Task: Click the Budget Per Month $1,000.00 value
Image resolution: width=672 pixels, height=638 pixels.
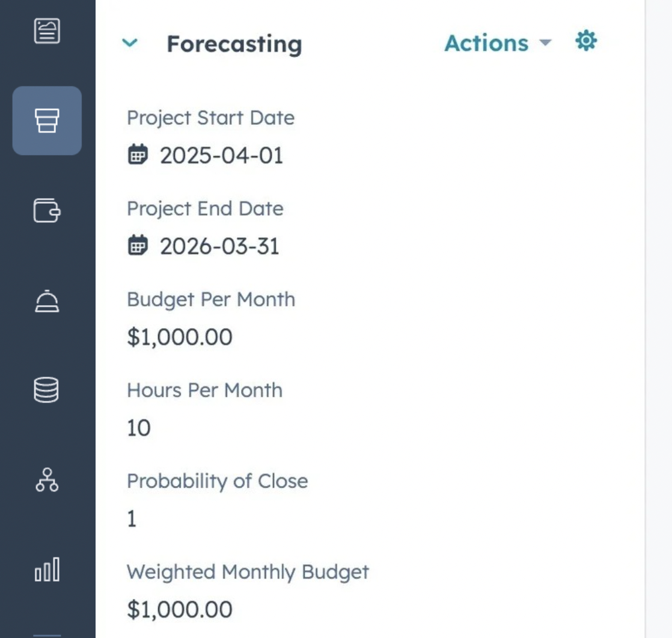Action: [179, 337]
